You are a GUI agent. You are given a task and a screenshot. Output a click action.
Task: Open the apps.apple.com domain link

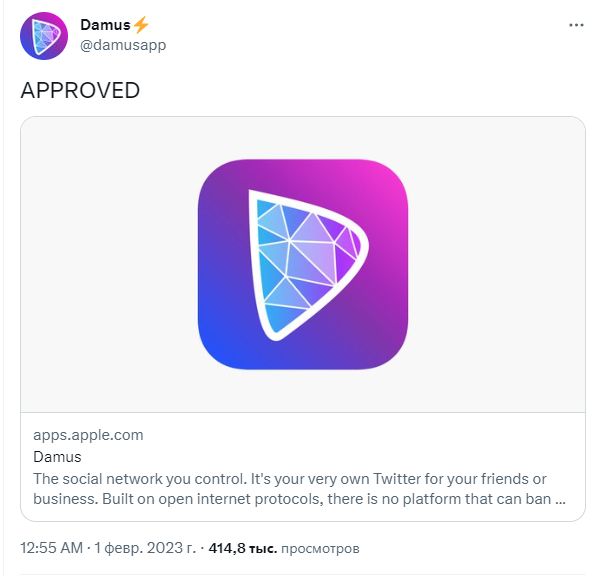[x=88, y=435]
